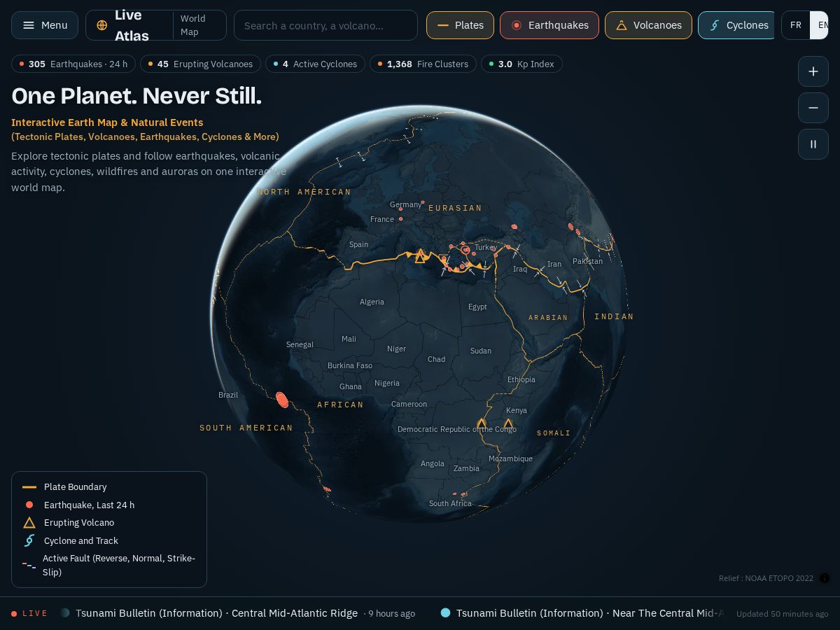This screenshot has height=630, width=840.
Task: Toggle the Earthquakes layer
Action: (549, 25)
